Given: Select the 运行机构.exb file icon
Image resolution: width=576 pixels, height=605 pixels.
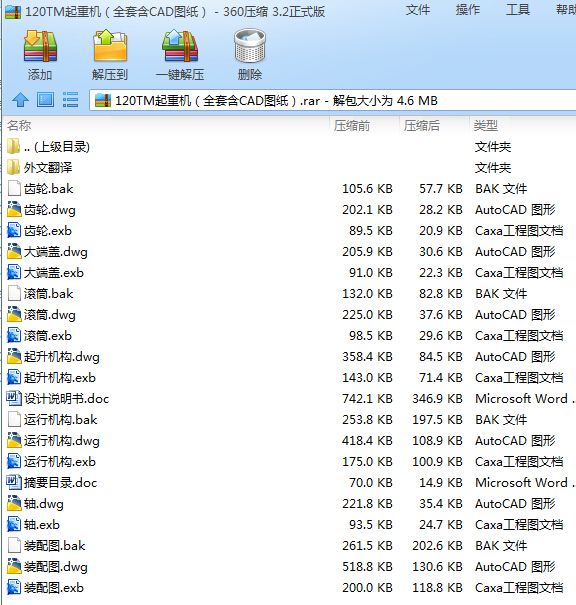Looking at the screenshot, I should point(14,461).
